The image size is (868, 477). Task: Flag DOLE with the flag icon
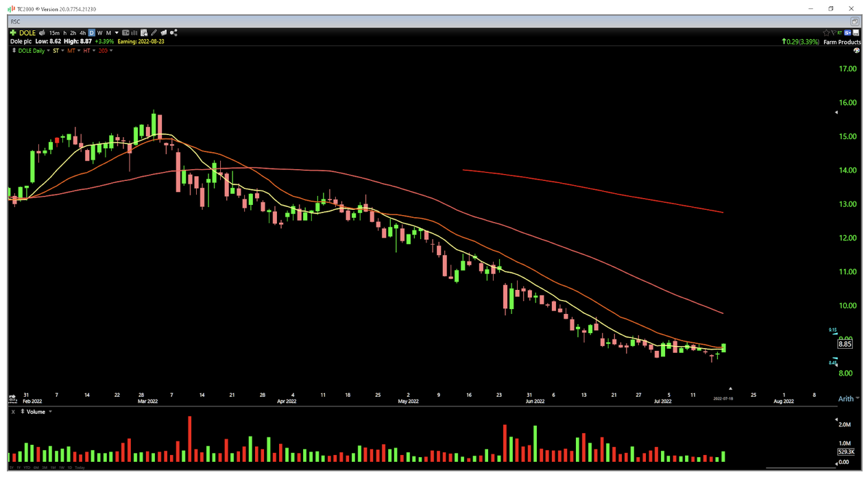tap(834, 32)
